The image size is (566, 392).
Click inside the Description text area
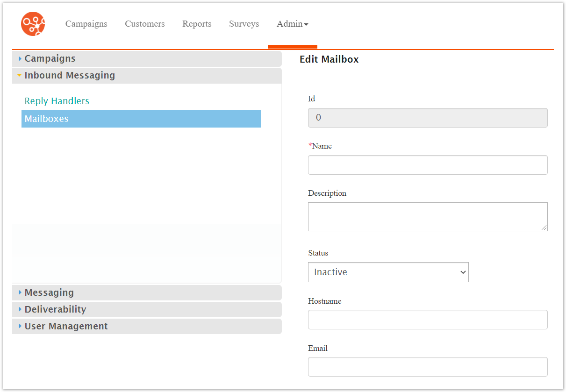(x=427, y=216)
